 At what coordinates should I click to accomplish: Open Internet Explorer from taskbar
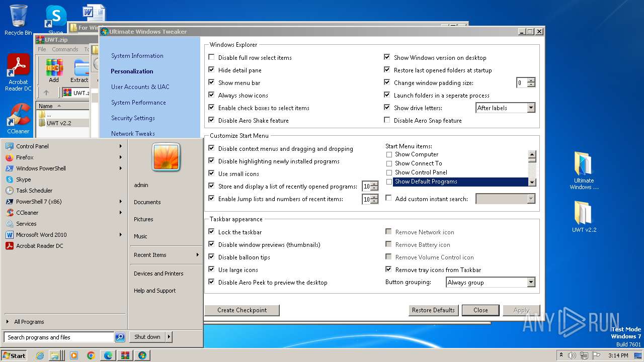tap(40, 355)
